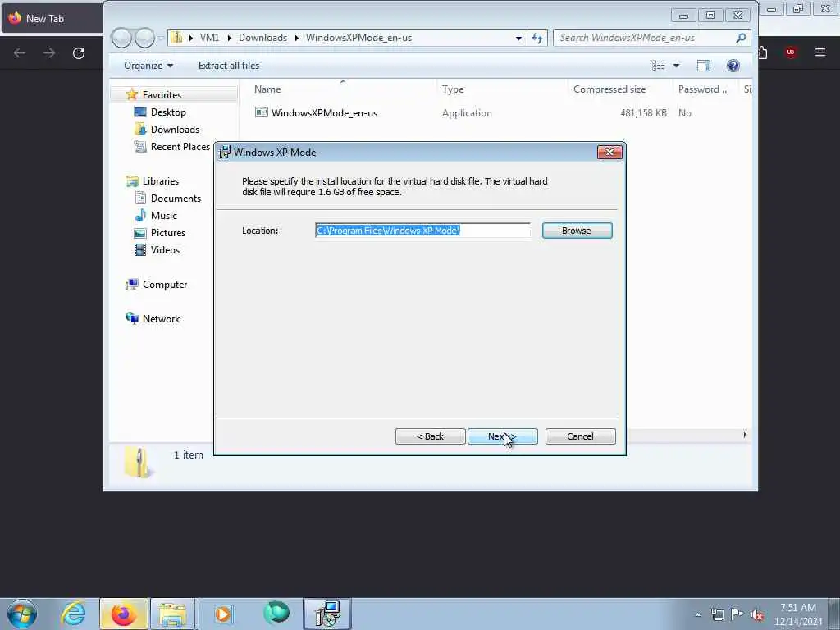840x630 pixels.
Task: Click the Action Center flag icon
Action: coord(737,614)
